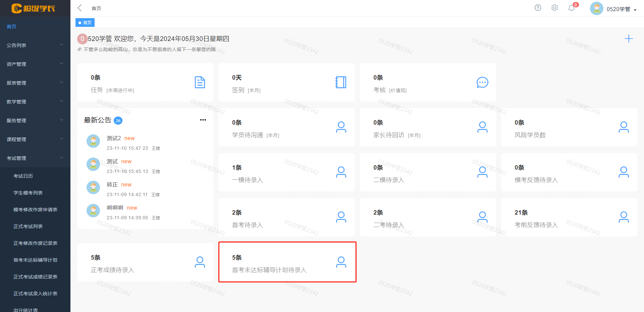
Task: Click the document icon on 任务 card
Action: (x=200, y=82)
